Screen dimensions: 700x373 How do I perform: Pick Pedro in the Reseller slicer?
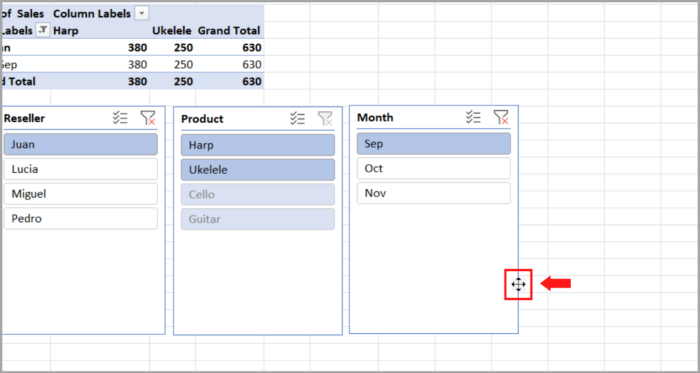pyautogui.click(x=81, y=219)
